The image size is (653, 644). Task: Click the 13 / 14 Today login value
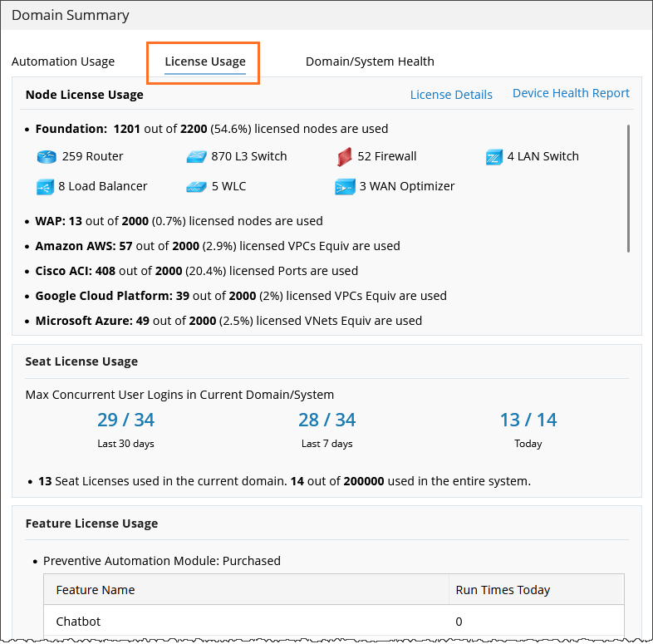pyautogui.click(x=528, y=420)
